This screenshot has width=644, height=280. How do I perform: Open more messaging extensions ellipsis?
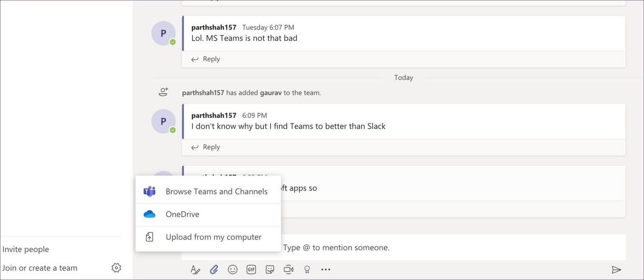click(326, 269)
